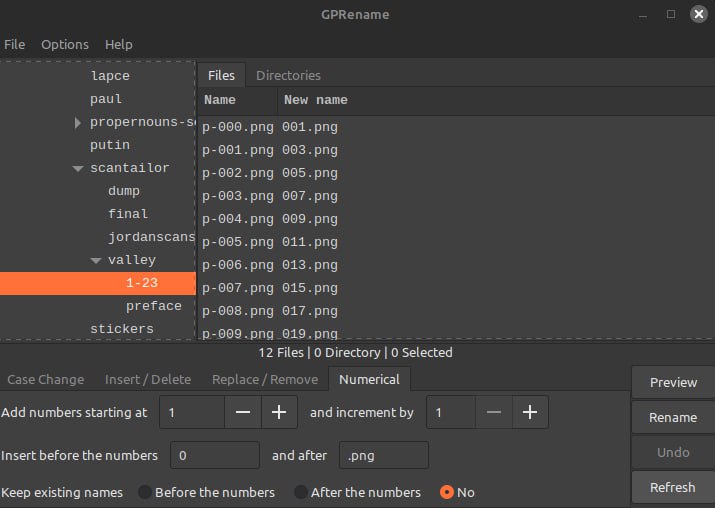
Task: Minimize the GPRename window
Action: click(643, 16)
